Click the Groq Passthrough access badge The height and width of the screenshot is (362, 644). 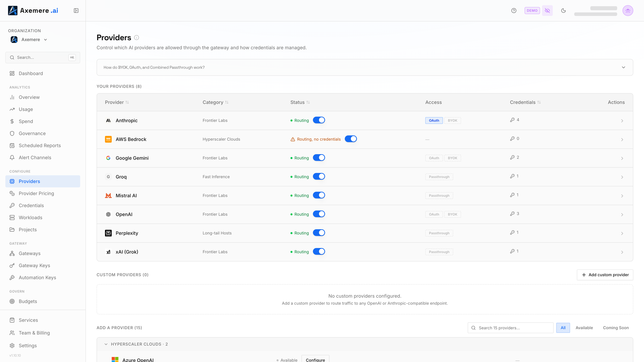[439, 177]
